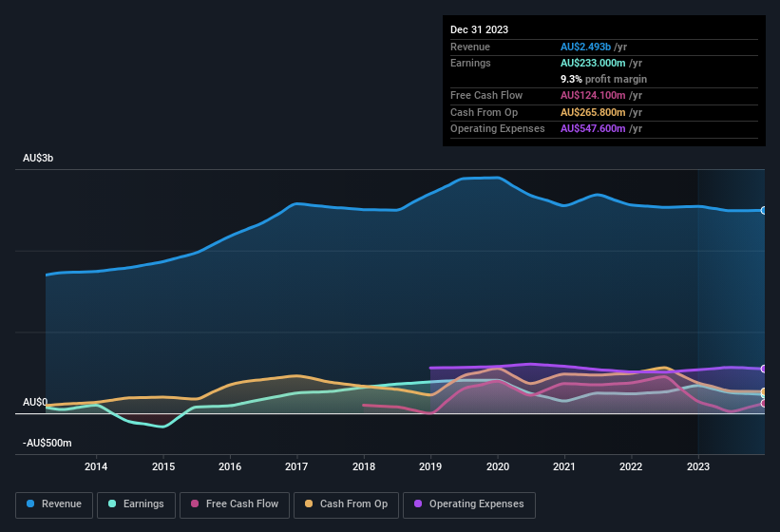Select the 9.3% profit margin text

[x=603, y=79]
